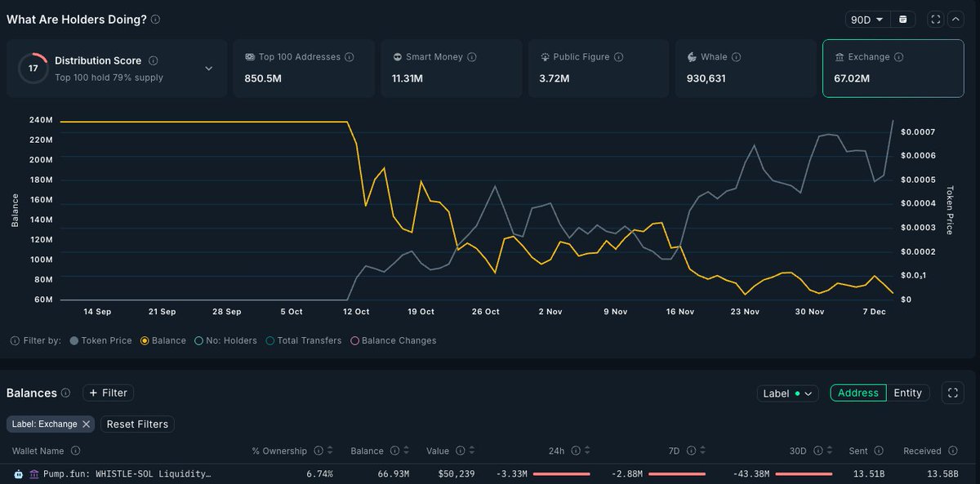The height and width of the screenshot is (484, 980).
Task: Click the -43.38M 30D change bar
Action: [804, 473]
